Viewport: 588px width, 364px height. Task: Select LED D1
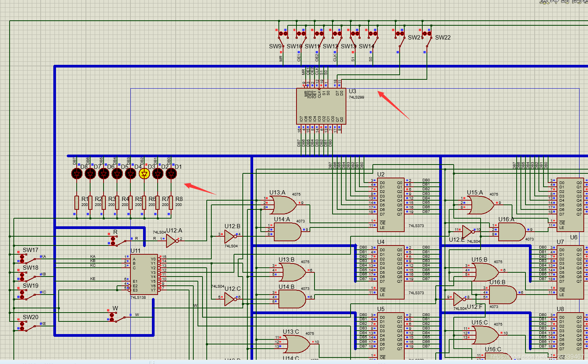coord(171,174)
